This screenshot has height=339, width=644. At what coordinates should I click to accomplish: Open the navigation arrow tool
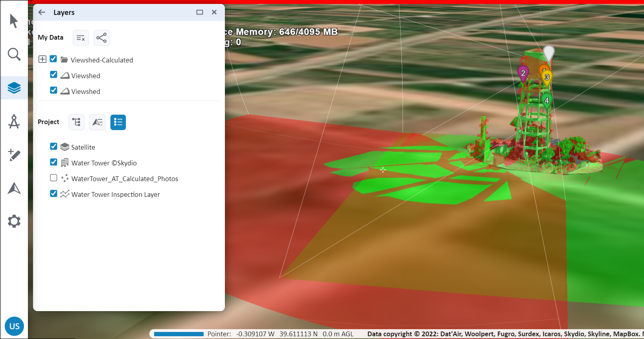click(14, 189)
